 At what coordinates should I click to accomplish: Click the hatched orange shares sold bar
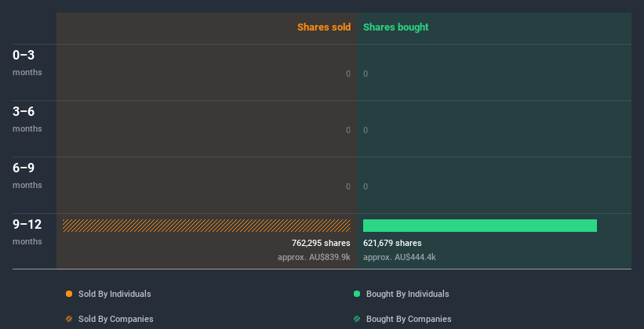pyautogui.click(x=206, y=226)
